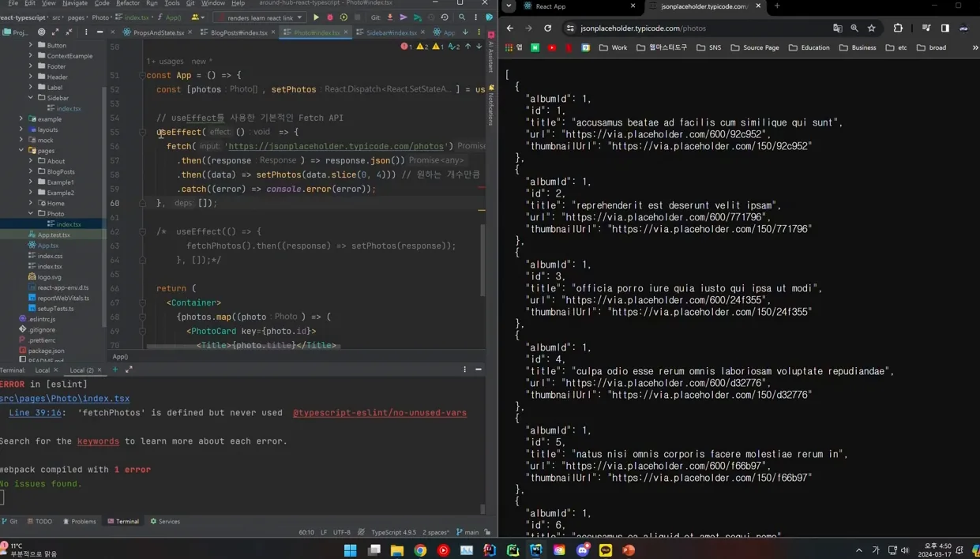This screenshot has width=980, height=559.
Task: Expand the BlogPosts folder
Action: (31, 171)
